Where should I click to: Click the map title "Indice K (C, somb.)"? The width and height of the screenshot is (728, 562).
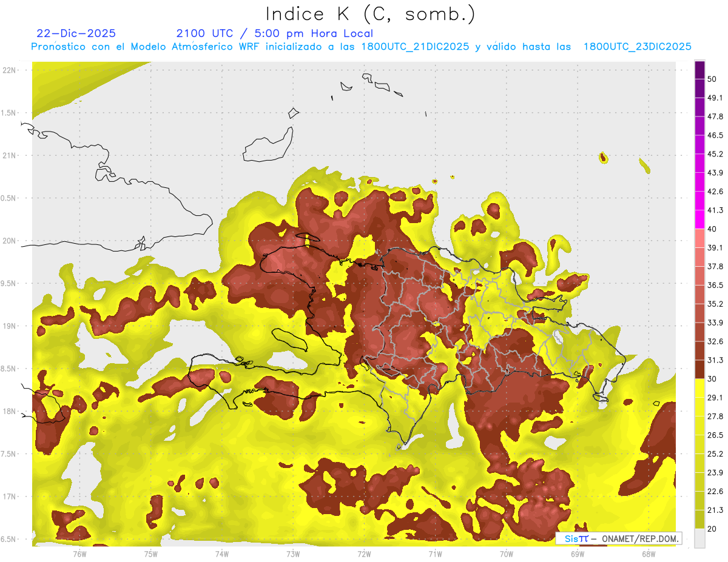click(x=371, y=14)
